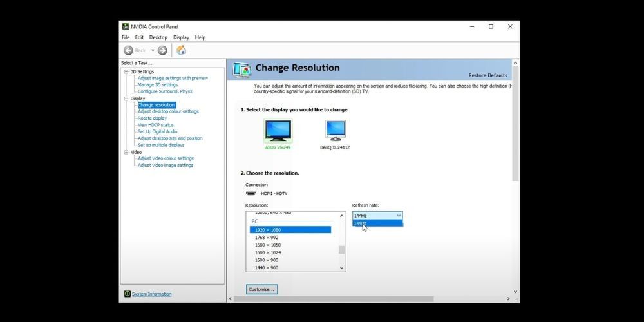
Task: Collapse the 3D Settings tree node
Action: coord(125,71)
